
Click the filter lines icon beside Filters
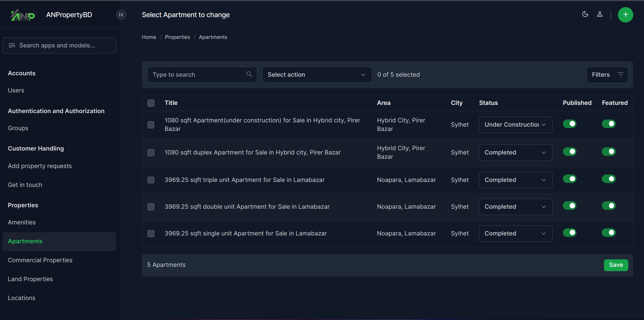pos(620,75)
